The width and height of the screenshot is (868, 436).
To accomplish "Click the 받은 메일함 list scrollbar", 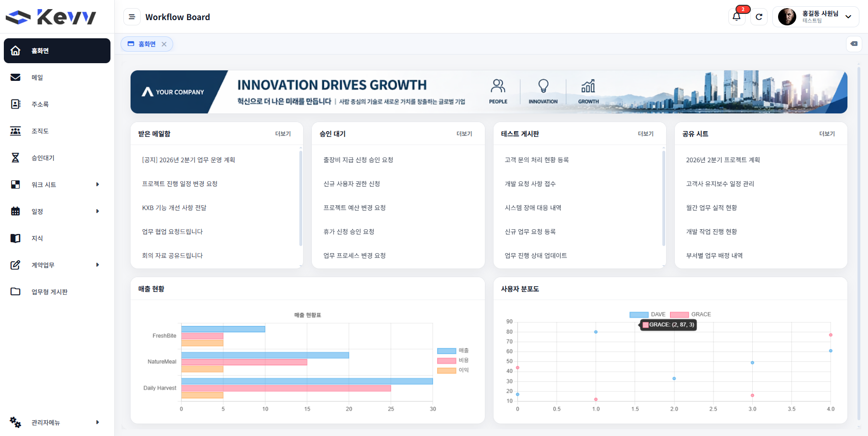I will 301,199.
